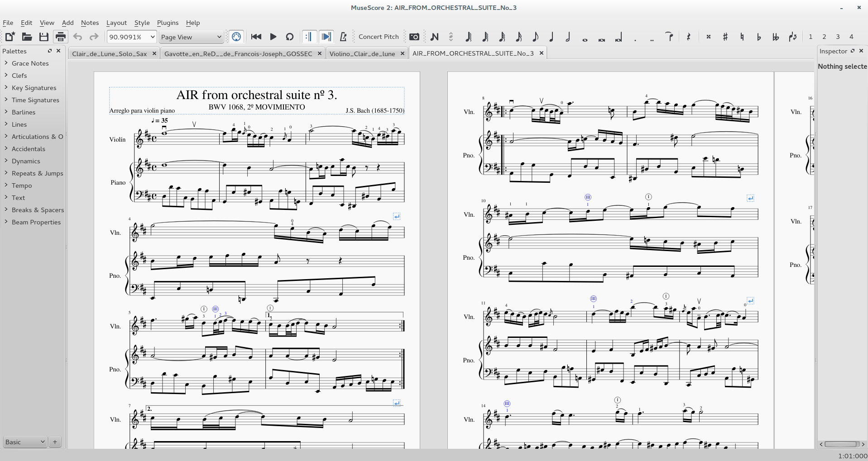Flip note stem direction
The height and width of the screenshot is (461, 868).
(792, 37)
